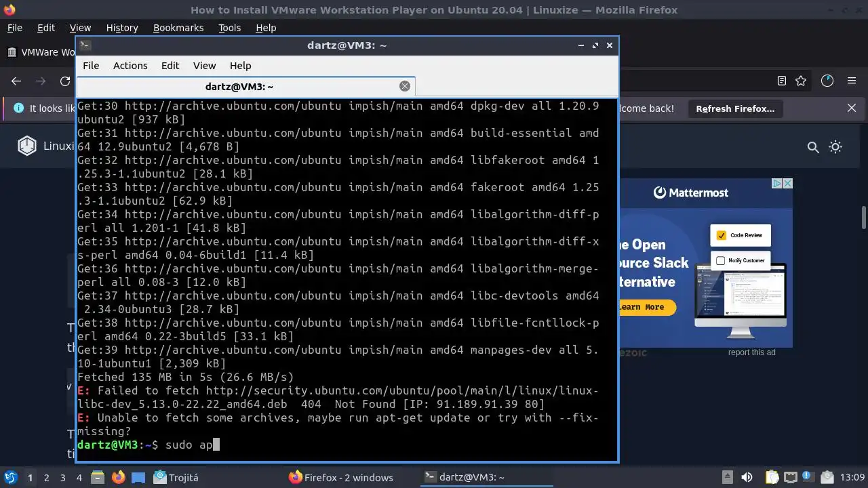868x488 pixels.
Task: Open the volume speaker tray icon
Action: (x=747, y=478)
